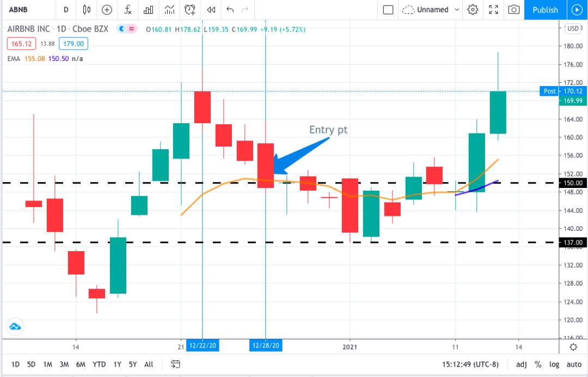Click the 137.00 horizontal line price label

coord(573,242)
